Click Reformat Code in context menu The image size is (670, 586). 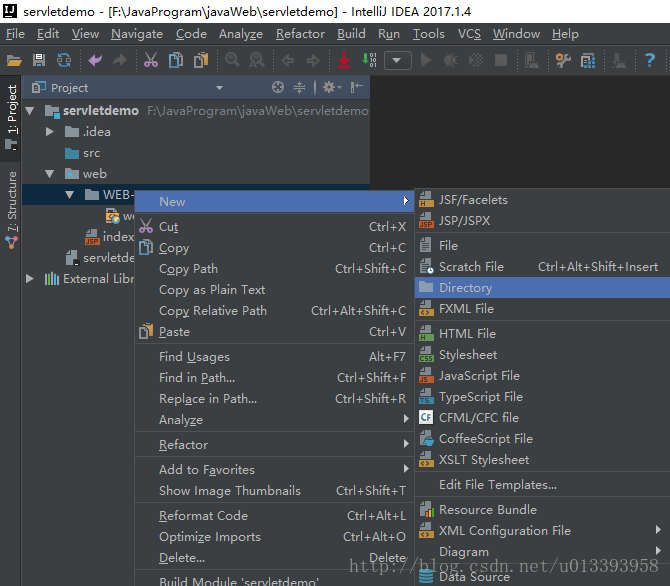coord(274,515)
